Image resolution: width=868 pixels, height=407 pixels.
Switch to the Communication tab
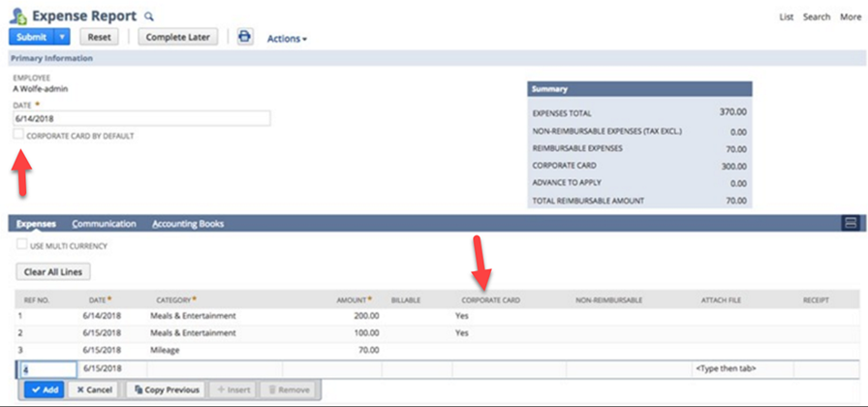click(x=104, y=224)
